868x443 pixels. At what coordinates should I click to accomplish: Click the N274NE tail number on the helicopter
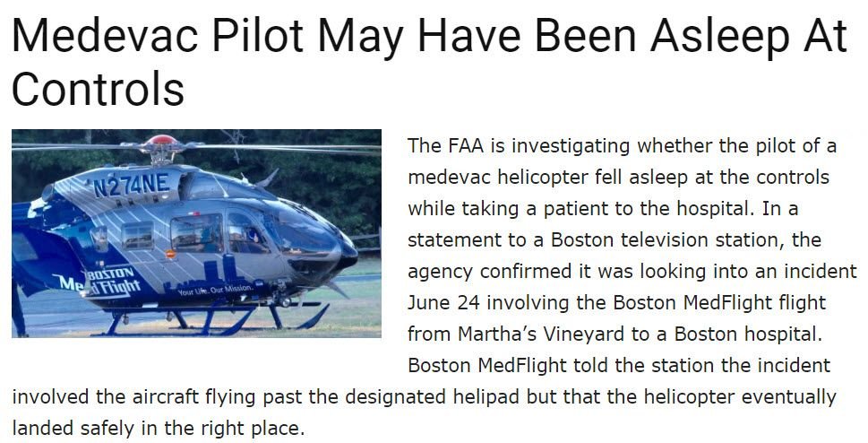click(x=132, y=184)
